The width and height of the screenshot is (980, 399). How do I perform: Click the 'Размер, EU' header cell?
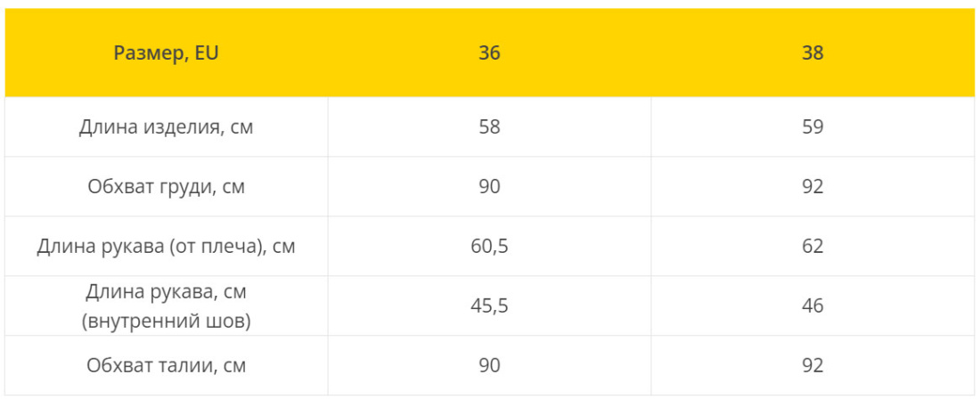pos(167,53)
